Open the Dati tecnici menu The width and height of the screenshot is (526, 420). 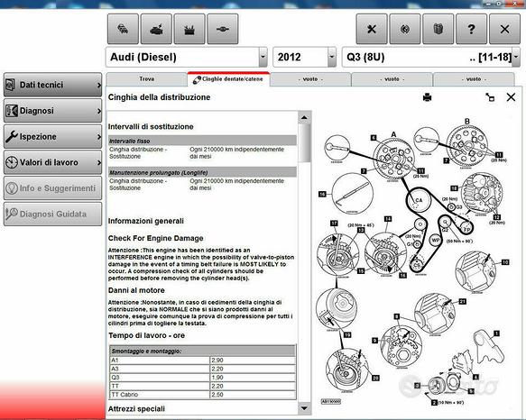click(52, 85)
